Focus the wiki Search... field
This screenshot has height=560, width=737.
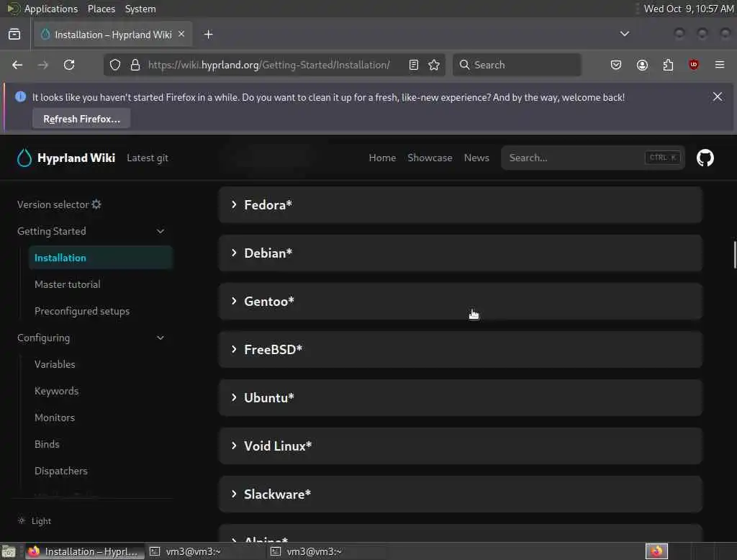[x=593, y=158]
